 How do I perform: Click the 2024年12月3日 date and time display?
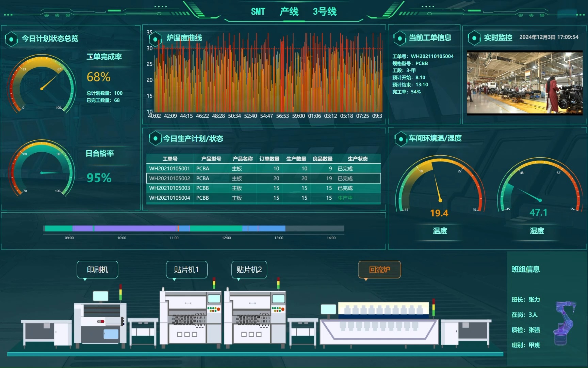pos(549,37)
